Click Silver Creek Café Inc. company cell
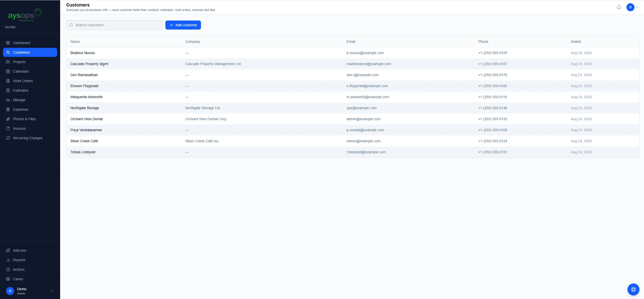Viewport: 644px width, 299px height. point(202,141)
